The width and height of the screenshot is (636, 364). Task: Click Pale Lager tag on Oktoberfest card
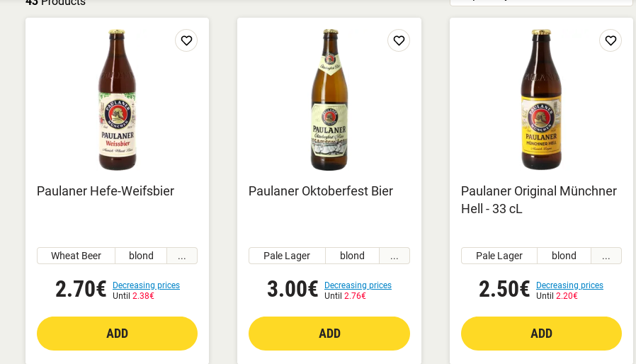[287, 256]
